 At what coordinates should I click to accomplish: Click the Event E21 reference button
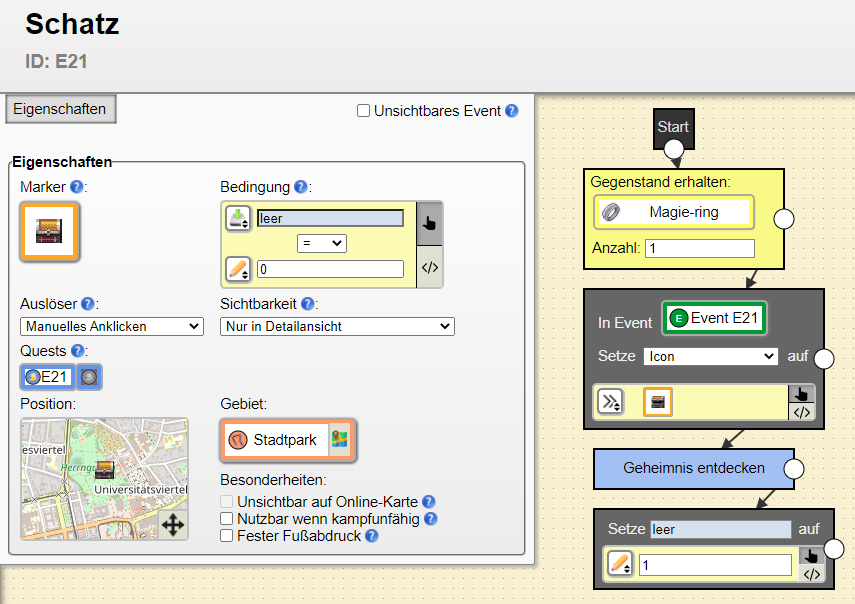(714, 319)
